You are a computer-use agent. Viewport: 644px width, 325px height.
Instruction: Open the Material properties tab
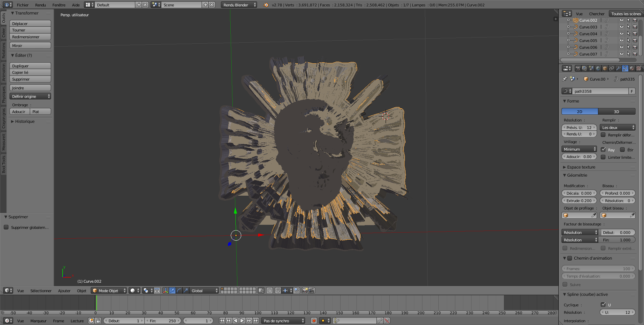tap(632, 68)
